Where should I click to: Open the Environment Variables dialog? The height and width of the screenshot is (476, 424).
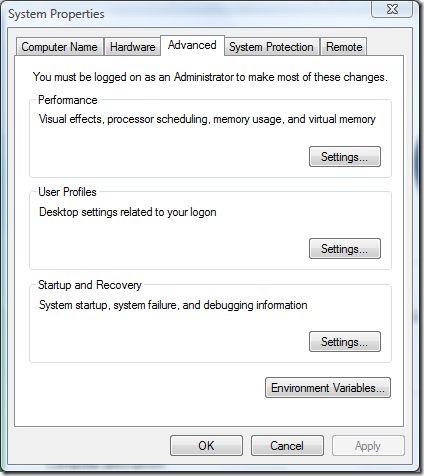pos(328,388)
